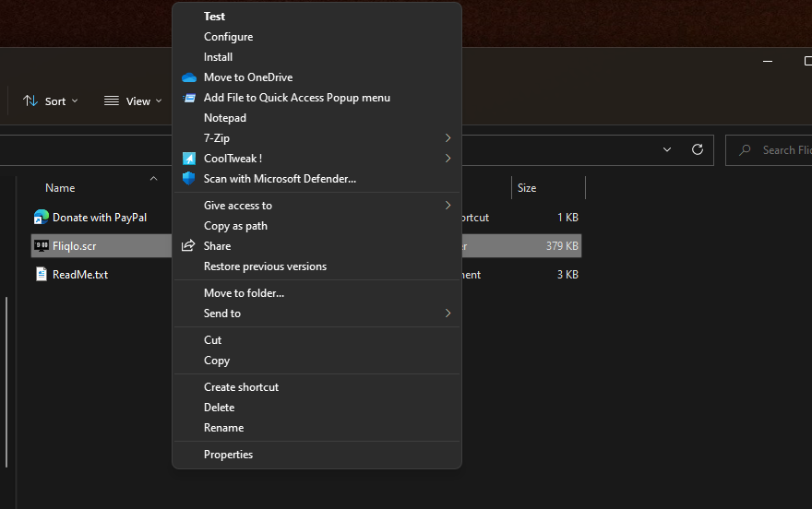
Task: Open the address bar history dropdown
Action: [x=667, y=149]
